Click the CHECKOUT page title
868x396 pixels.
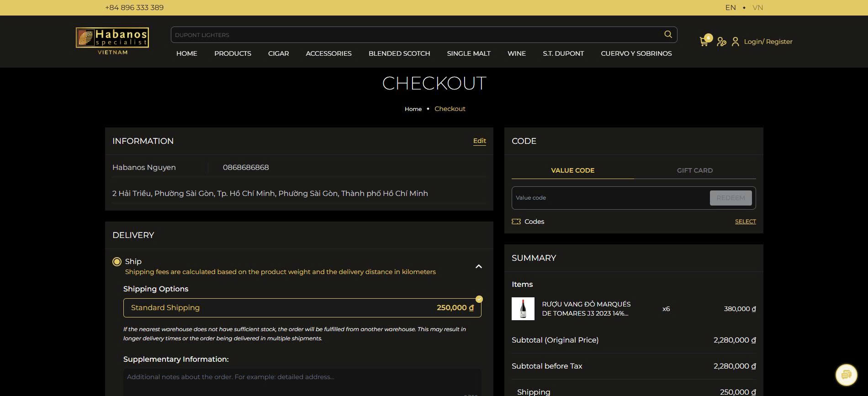(x=434, y=84)
